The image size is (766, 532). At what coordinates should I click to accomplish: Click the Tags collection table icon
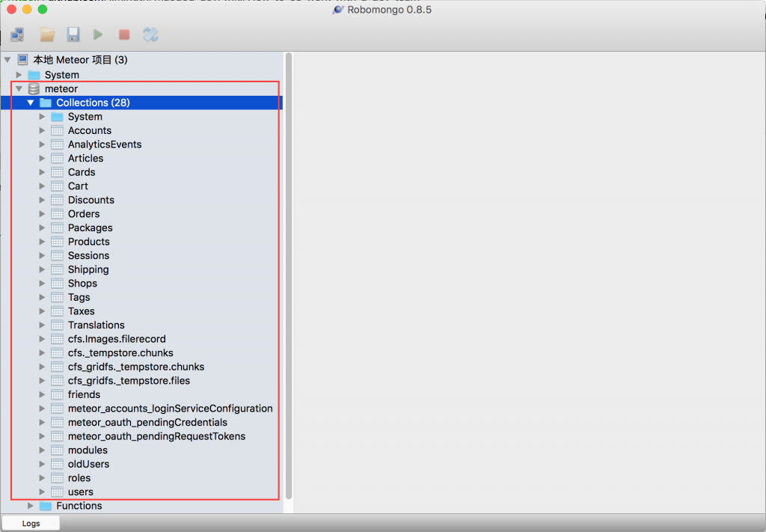[x=57, y=297]
